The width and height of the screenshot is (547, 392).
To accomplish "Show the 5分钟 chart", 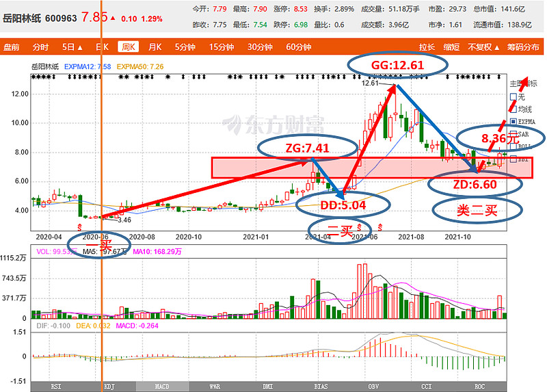I will 185,47.
